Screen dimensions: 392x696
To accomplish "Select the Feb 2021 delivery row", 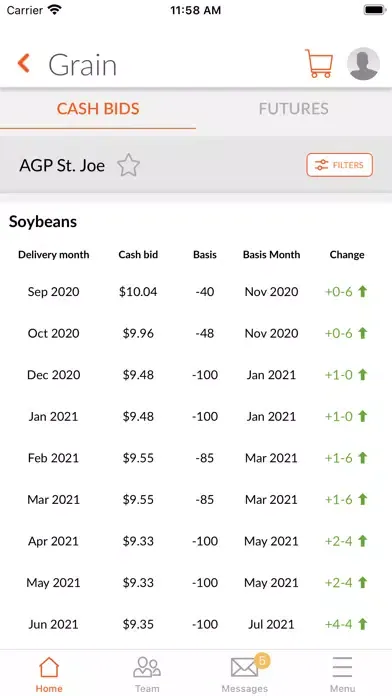I will tap(196, 458).
